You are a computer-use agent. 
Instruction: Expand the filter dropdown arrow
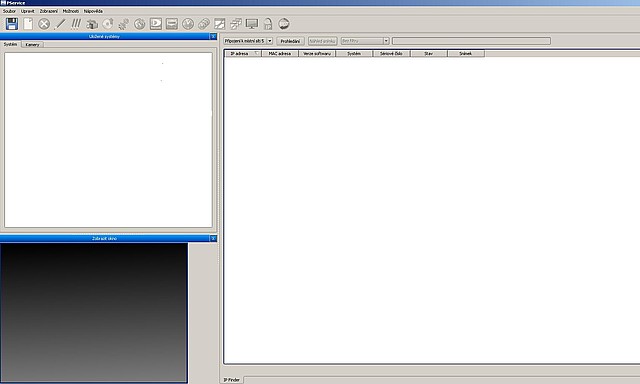(x=386, y=41)
